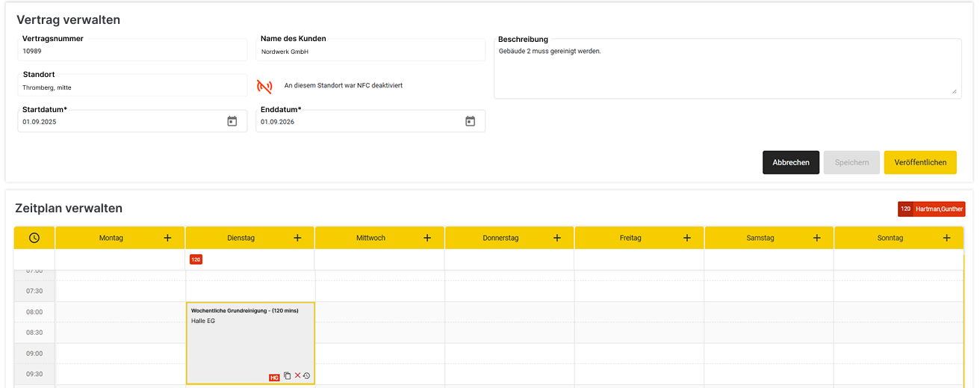Open the Startdatum calendar picker

coord(232,121)
